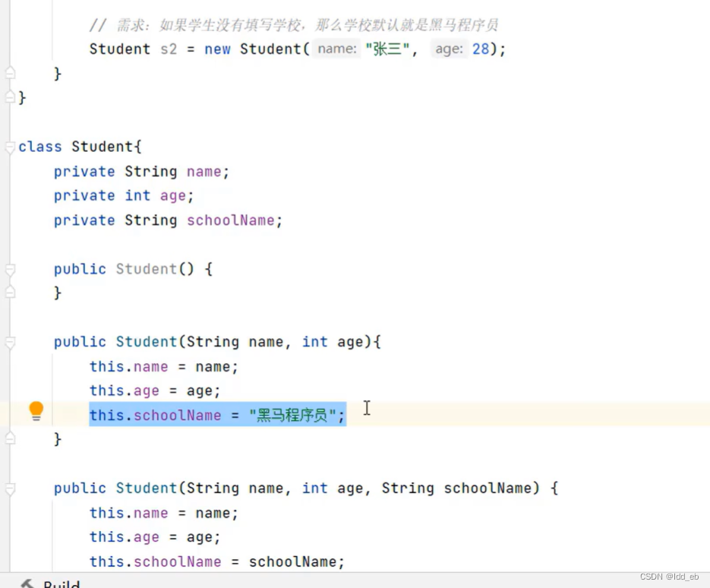Click the 'class' keyword in class Student{
This screenshot has width=710, height=588.
(x=39, y=147)
